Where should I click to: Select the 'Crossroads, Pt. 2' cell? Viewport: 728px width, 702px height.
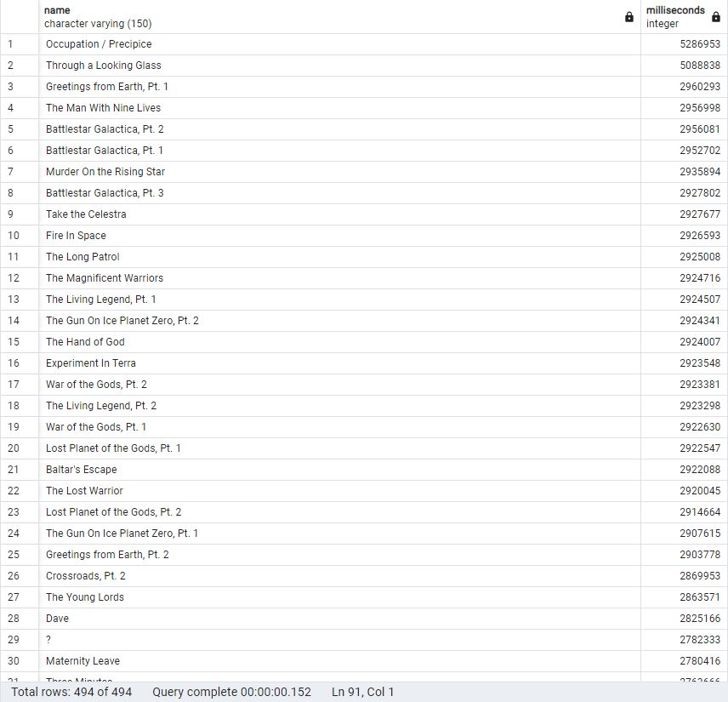tap(340, 576)
